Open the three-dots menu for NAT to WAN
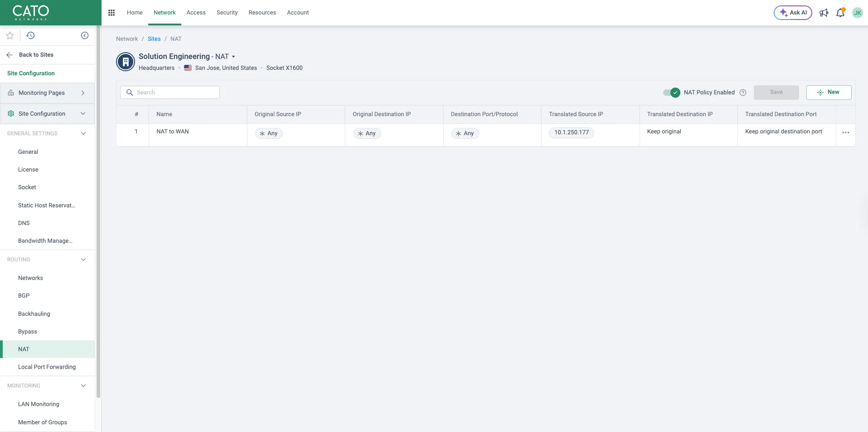This screenshot has height=432, width=868. coord(846,133)
